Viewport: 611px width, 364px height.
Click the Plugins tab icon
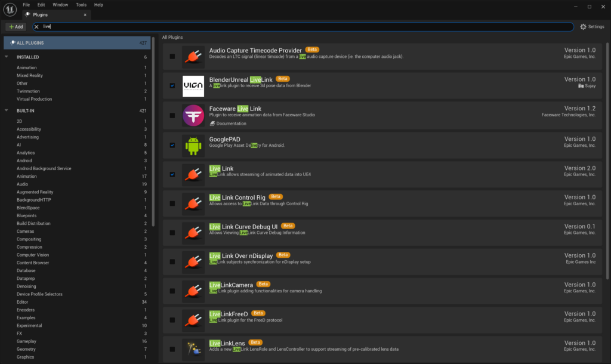point(27,14)
